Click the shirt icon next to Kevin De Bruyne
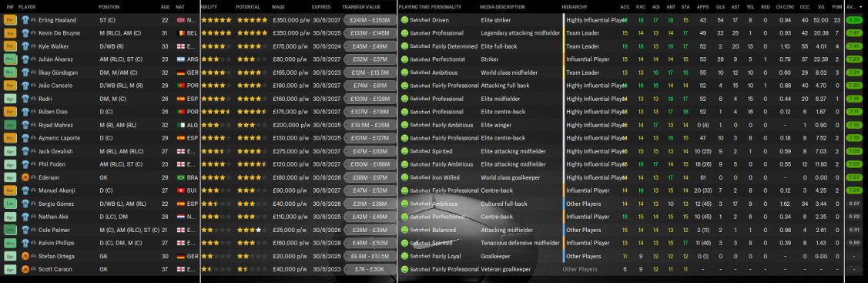Screen dimensions: 868x283 (25, 33)
